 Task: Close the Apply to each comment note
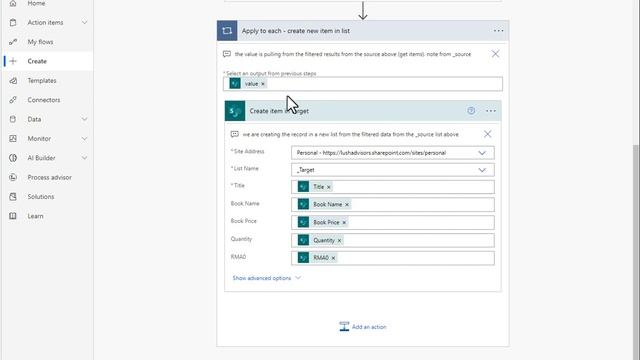[495, 54]
